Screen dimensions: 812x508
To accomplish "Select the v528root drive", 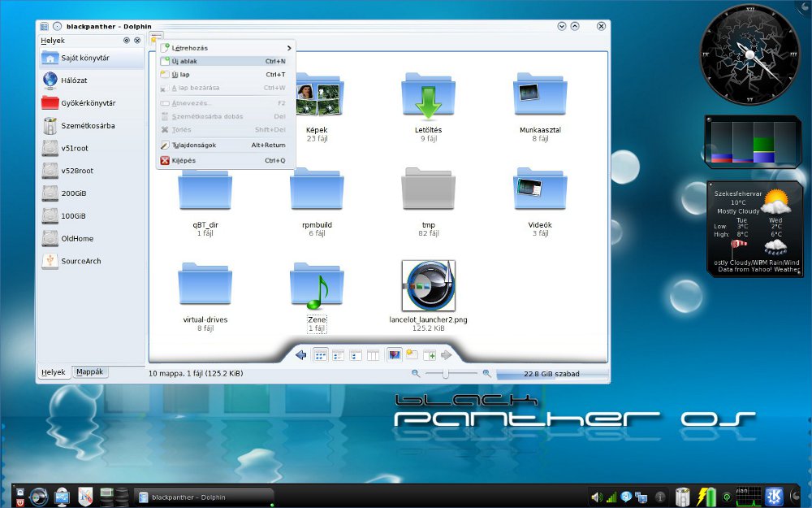I will click(x=91, y=171).
